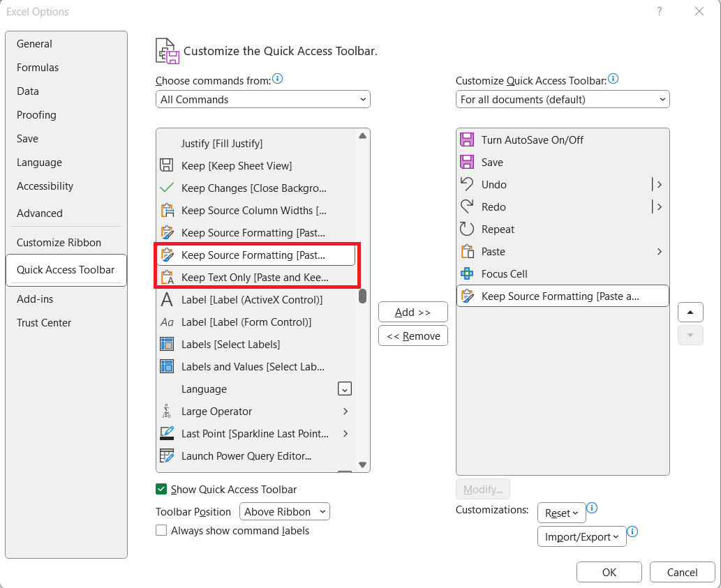The width and height of the screenshot is (721, 588).
Task: Click the green checkmark Keep Changes icon
Action: coord(166,188)
